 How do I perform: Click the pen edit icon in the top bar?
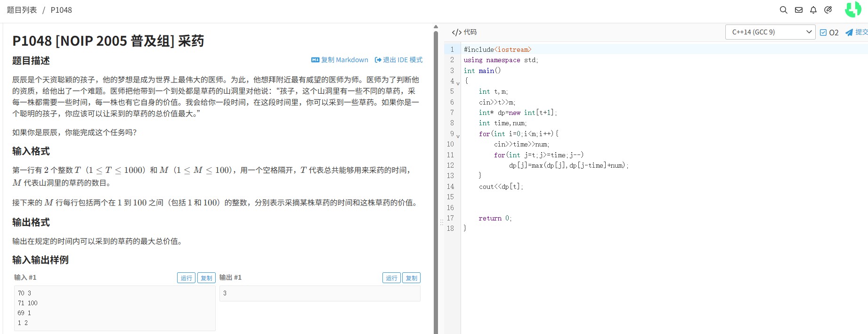click(828, 10)
